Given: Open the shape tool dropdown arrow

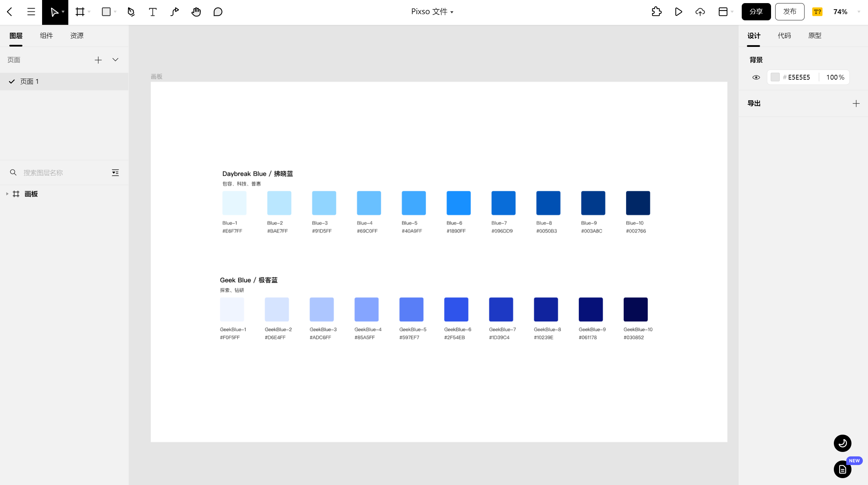Looking at the screenshot, I should tap(115, 12).
